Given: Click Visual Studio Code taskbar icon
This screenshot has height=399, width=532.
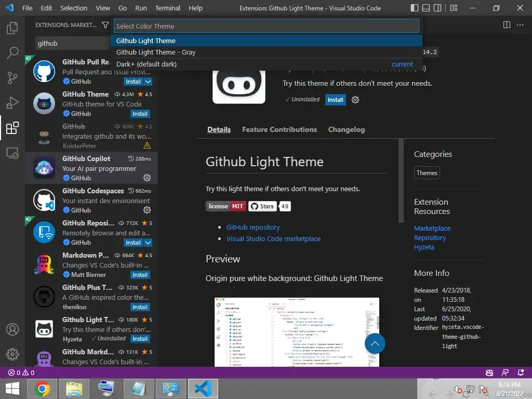Looking at the screenshot, I should point(203,389).
